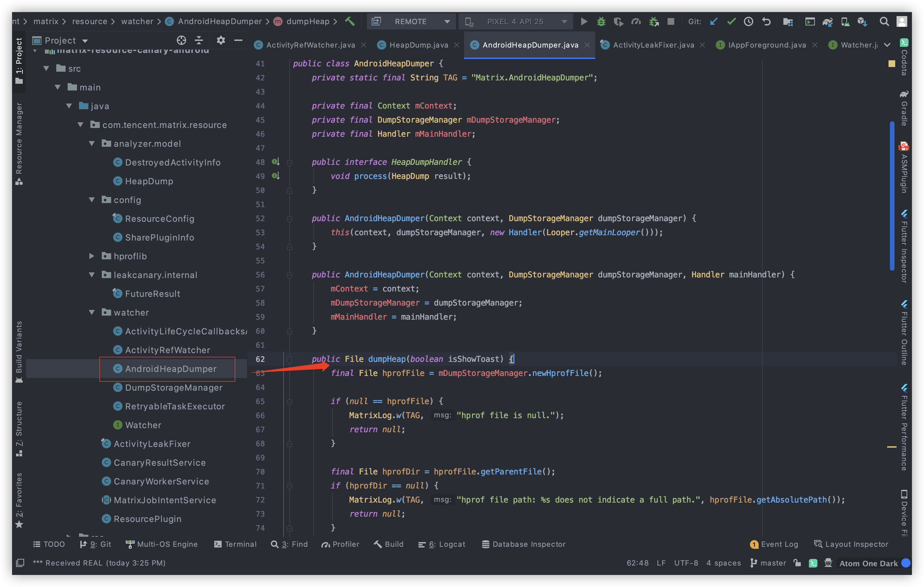924x587 pixels.
Task: Close AndroidHeapDumper.java tab
Action: pyautogui.click(x=587, y=45)
